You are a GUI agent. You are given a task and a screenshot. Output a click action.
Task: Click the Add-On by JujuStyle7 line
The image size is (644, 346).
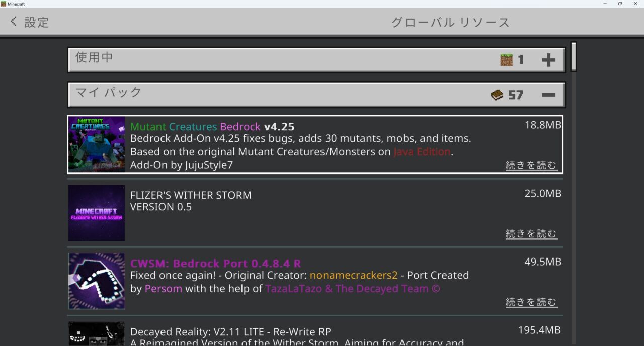[x=182, y=165]
